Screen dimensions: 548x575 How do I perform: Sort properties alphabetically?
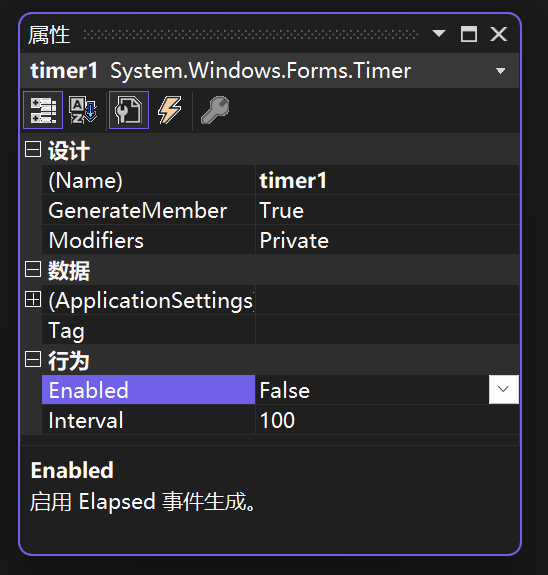pos(83,110)
